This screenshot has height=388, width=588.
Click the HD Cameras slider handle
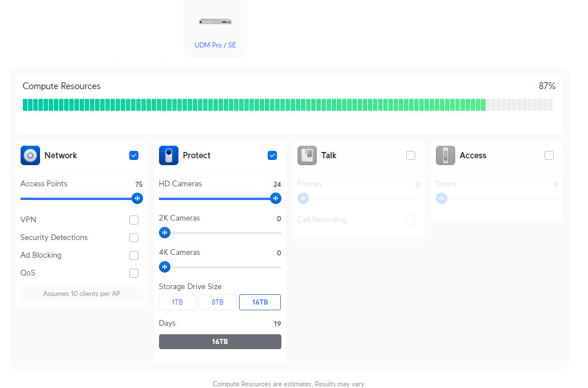tap(276, 198)
